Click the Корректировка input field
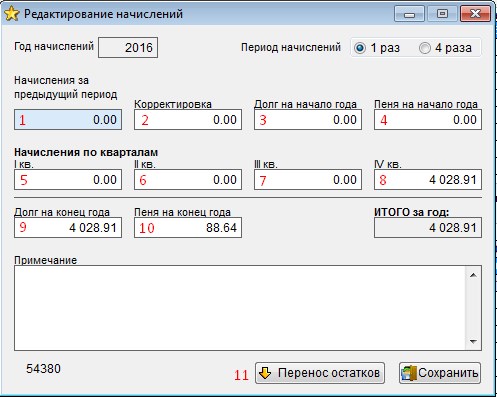Image resolution: width=497 pixels, height=397 pixels. [x=188, y=119]
